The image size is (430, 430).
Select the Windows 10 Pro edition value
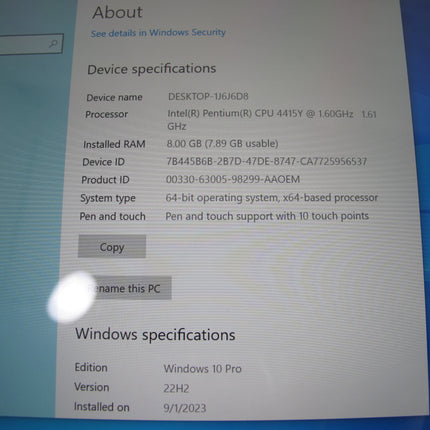pyautogui.click(x=203, y=369)
